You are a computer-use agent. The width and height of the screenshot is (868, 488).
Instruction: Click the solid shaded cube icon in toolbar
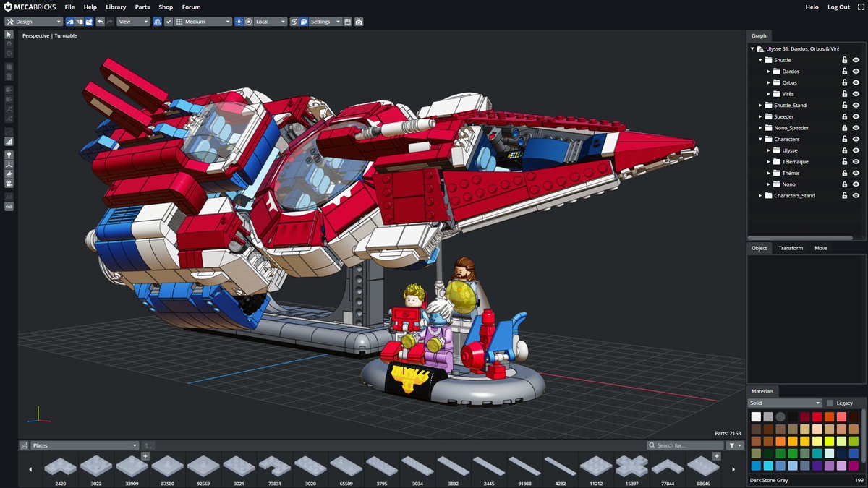304,22
